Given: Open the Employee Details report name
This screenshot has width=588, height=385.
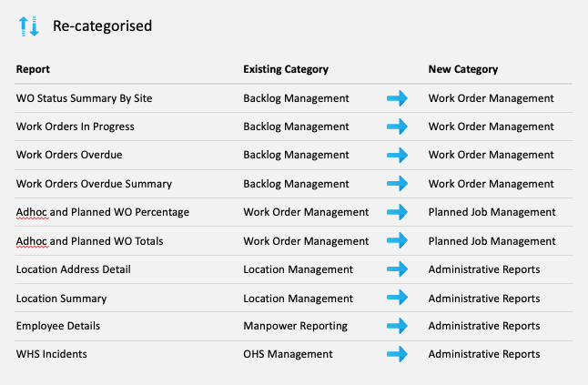Looking at the screenshot, I should tap(58, 326).
